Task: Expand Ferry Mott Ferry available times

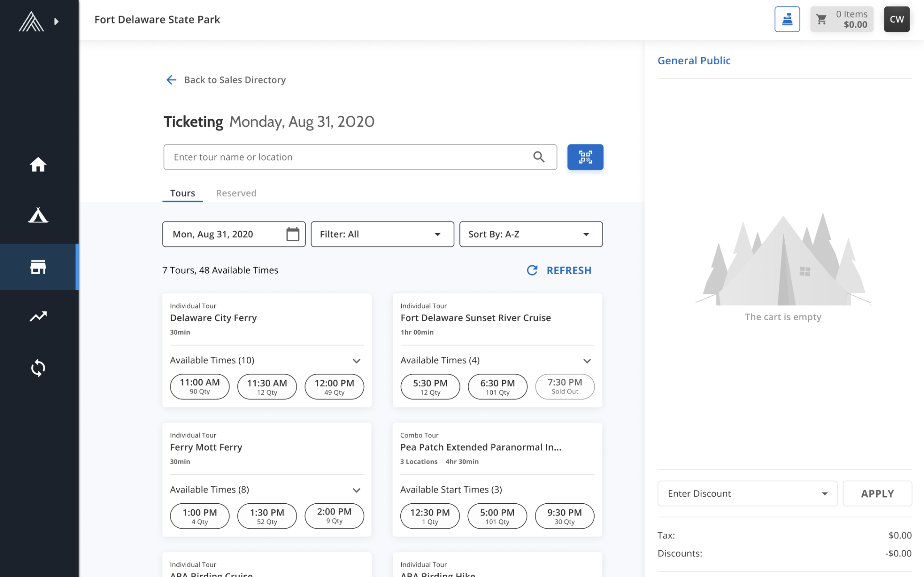Action: [x=356, y=490]
